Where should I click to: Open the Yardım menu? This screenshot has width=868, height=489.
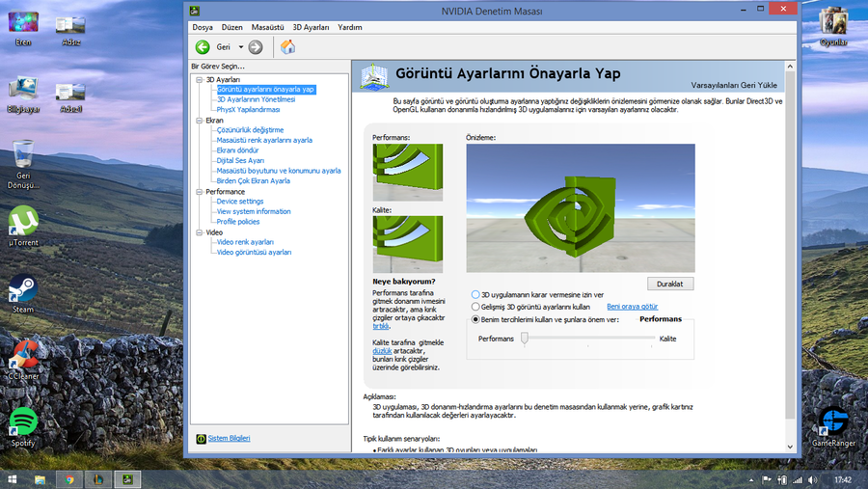pos(350,27)
